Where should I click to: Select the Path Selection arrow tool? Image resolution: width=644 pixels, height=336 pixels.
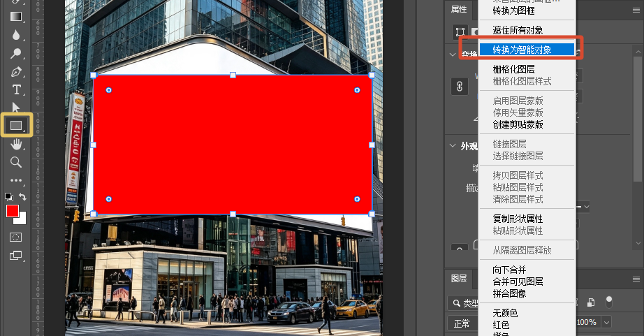pos(16,107)
